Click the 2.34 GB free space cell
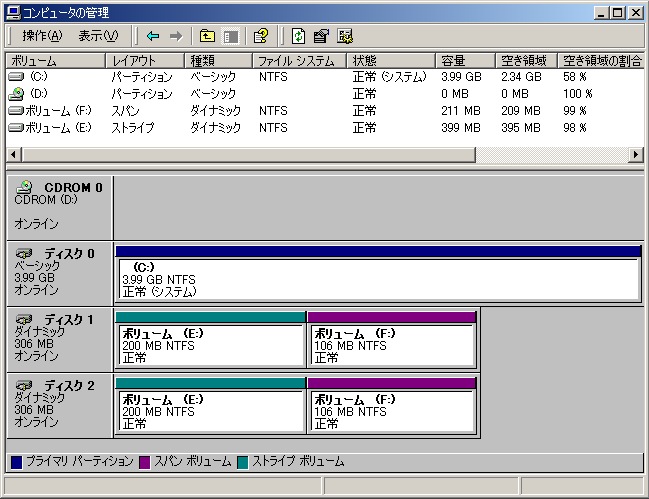Image resolution: width=649 pixels, height=499 pixels. (x=521, y=77)
